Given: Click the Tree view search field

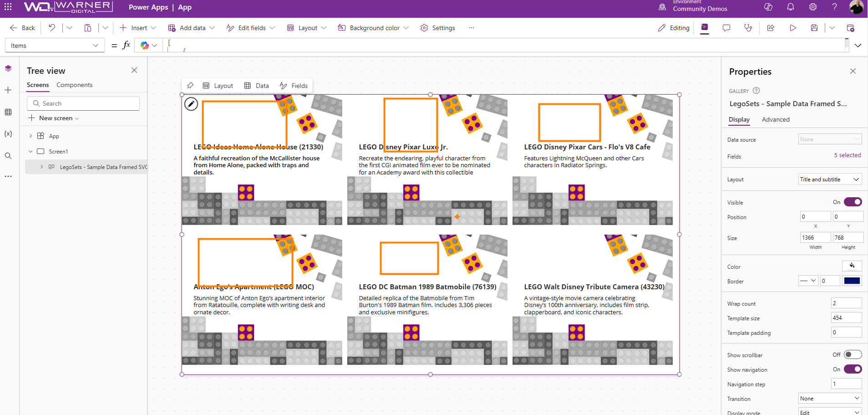Looking at the screenshot, I should click(x=83, y=103).
